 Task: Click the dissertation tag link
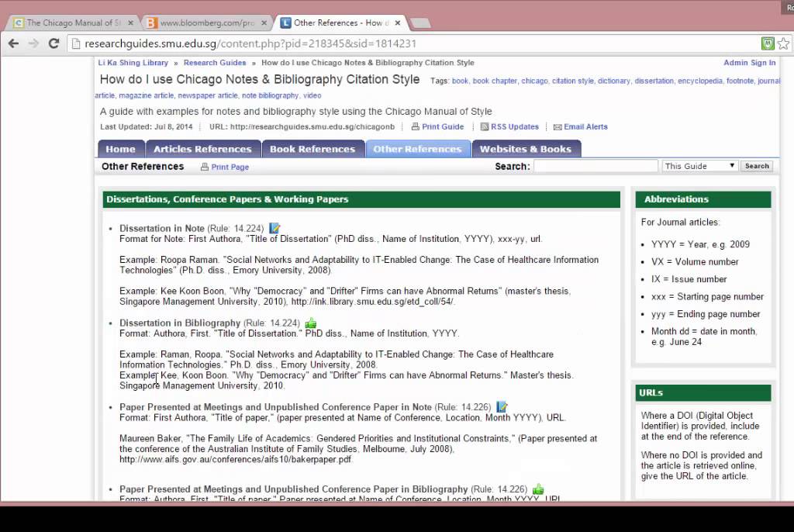pos(654,81)
